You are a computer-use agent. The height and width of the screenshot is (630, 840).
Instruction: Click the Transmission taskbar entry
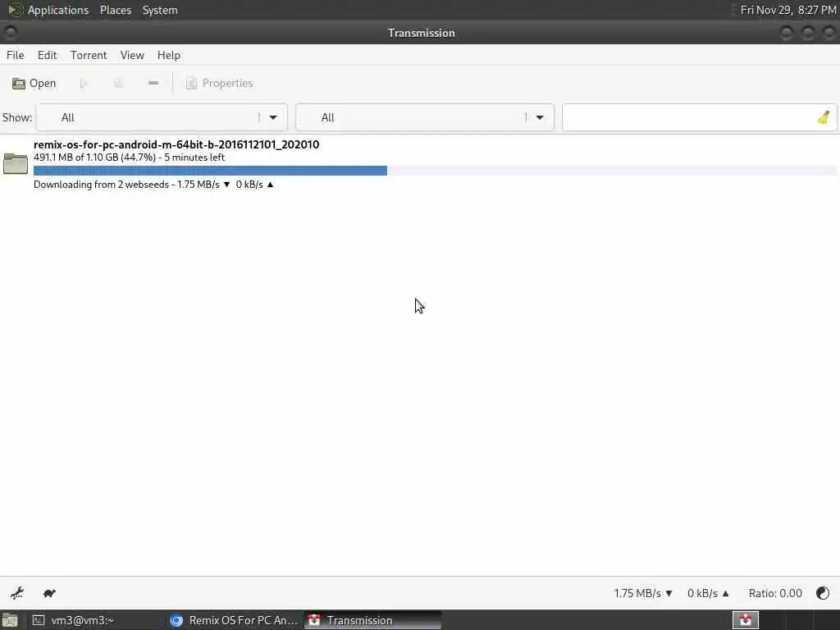(372, 620)
